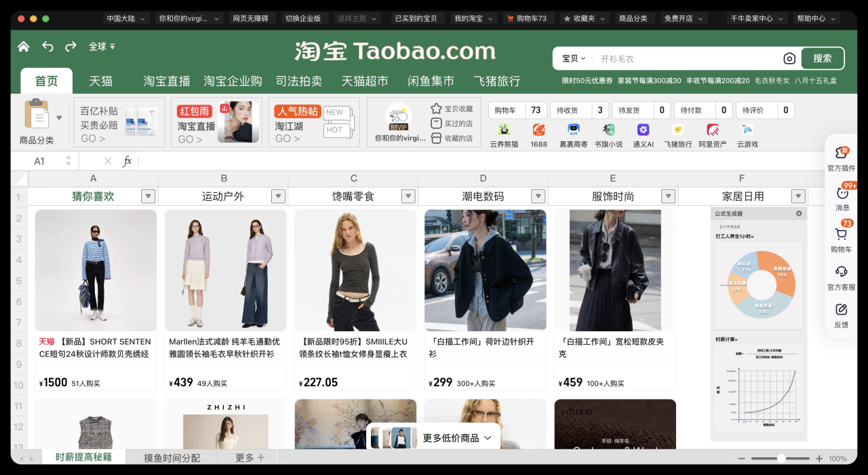
Task: Click the 限时50元优惠券 link
Action: pos(587,81)
